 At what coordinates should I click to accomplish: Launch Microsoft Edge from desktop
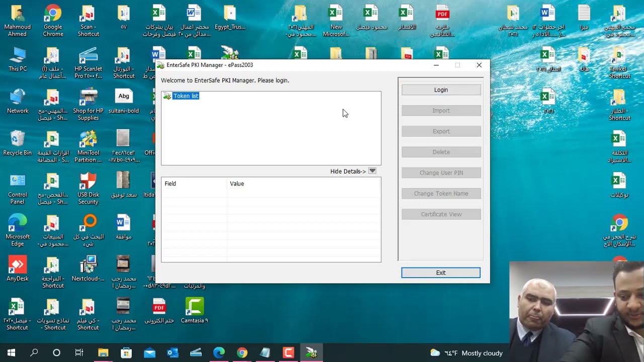[18, 230]
